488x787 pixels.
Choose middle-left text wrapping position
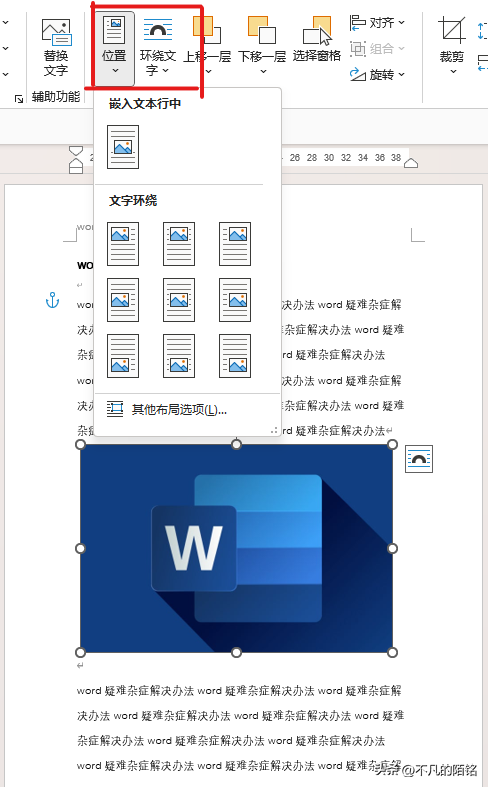(123, 300)
